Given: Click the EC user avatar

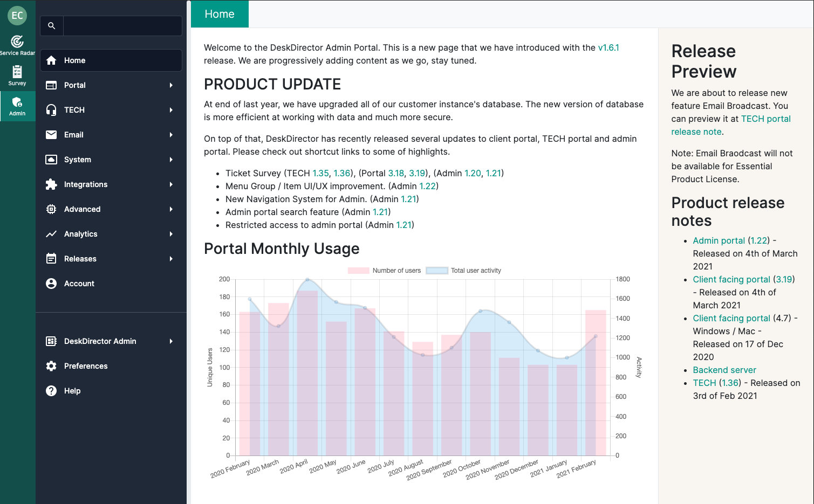Looking at the screenshot, I should pos(17,15).
